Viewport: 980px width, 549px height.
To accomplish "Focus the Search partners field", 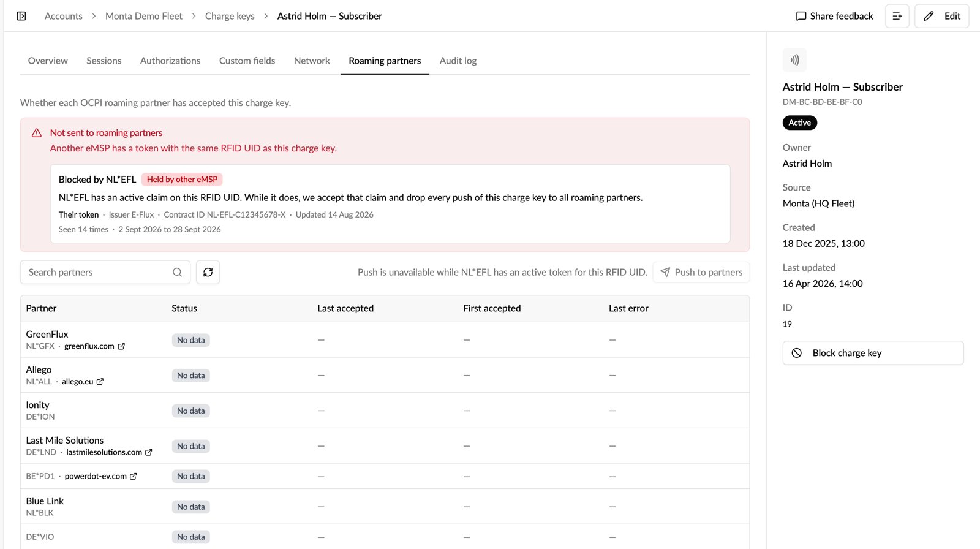I will click(x=105, y=272).
